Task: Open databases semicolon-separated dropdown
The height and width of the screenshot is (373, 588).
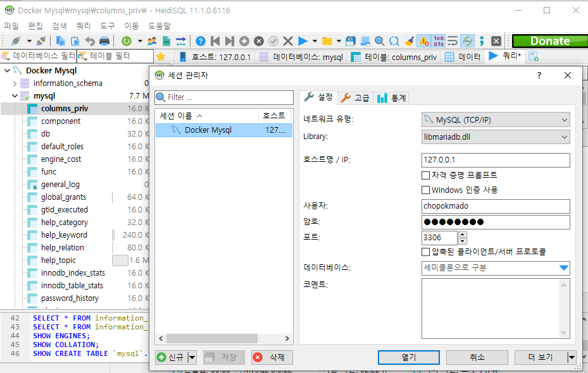Action: point(563,268)
